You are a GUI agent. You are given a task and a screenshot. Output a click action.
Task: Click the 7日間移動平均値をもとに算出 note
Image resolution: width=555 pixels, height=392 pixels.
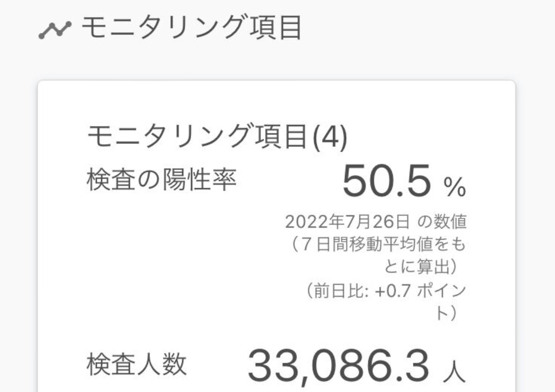point(378,255)
